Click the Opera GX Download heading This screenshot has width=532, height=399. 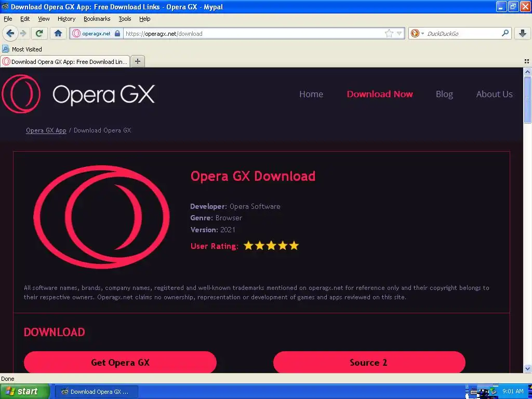pyautogui.click(x=253, y=176)
